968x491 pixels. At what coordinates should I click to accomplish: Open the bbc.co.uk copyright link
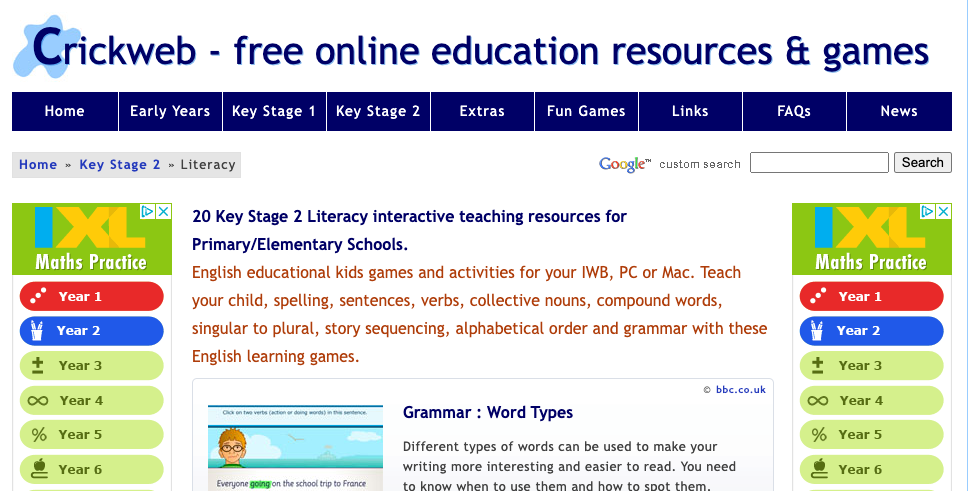click(740, 390)
